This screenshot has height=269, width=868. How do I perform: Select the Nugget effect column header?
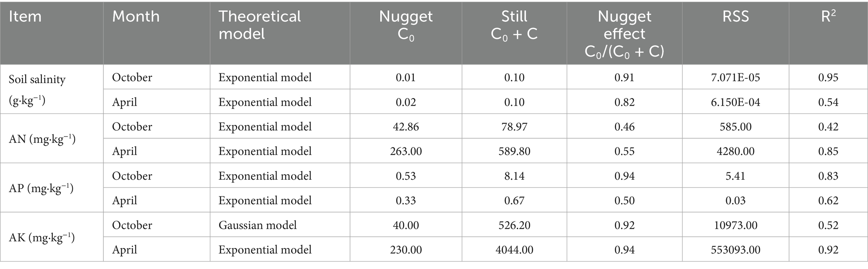point(624,34)
